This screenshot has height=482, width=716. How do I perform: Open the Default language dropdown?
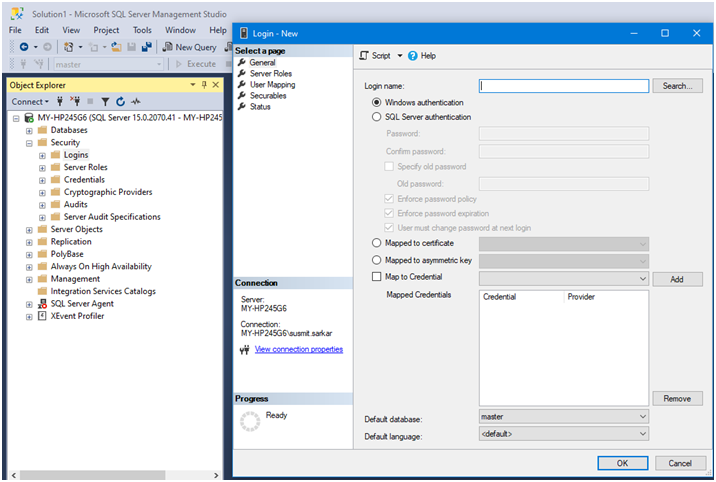(x=564, y=434)
